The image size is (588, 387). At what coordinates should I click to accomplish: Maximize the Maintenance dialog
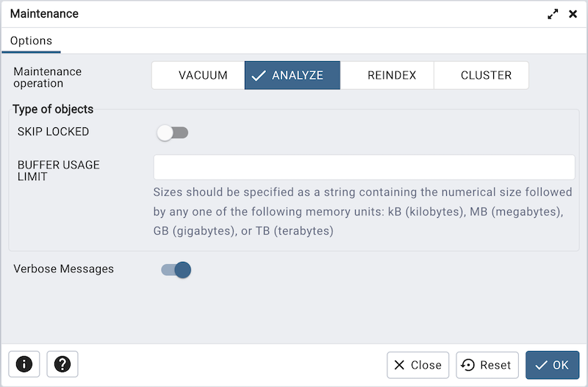(x=553, y=14)
